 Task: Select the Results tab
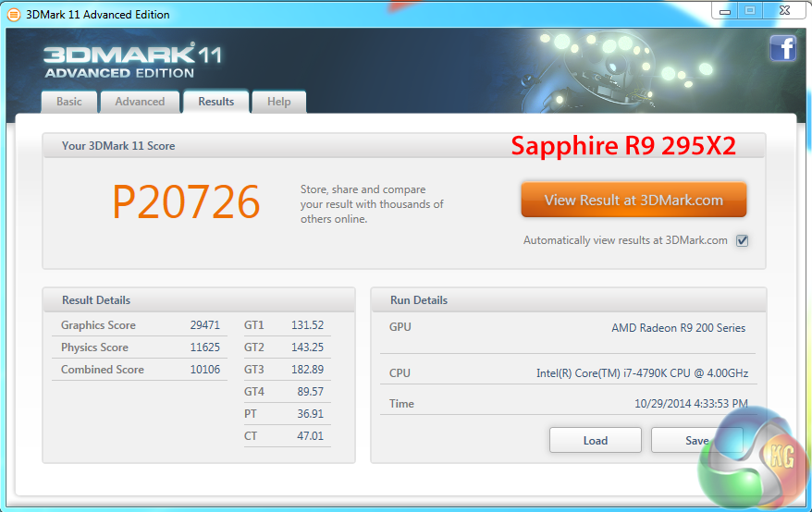coord(215,102)
